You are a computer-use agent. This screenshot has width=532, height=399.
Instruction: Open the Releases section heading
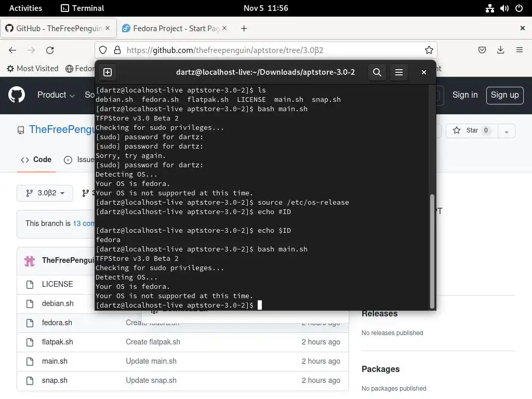[x=379, y=314]
